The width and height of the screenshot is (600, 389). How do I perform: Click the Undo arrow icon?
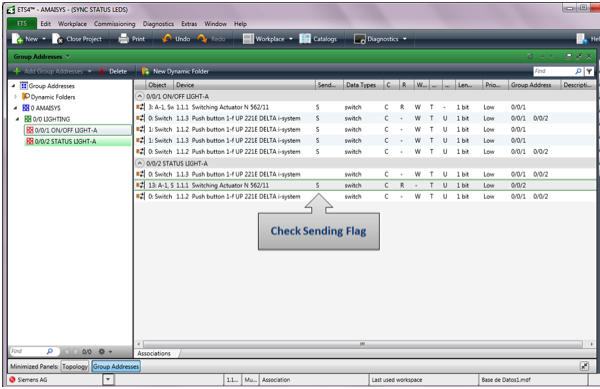(167, 39)
